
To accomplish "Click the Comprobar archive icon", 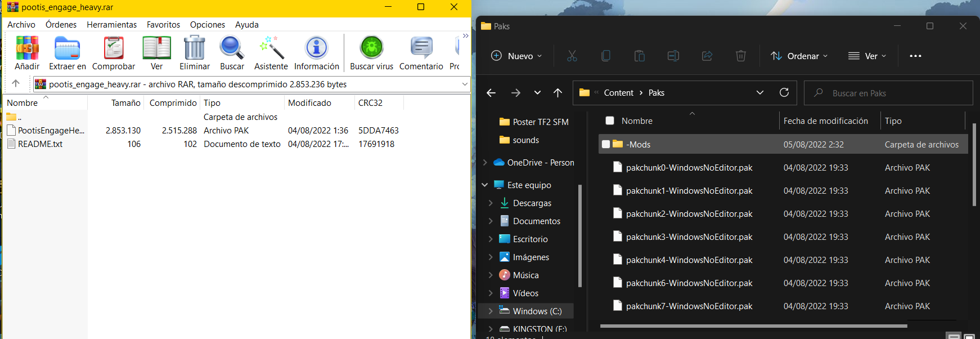I will tap(114, 48).
